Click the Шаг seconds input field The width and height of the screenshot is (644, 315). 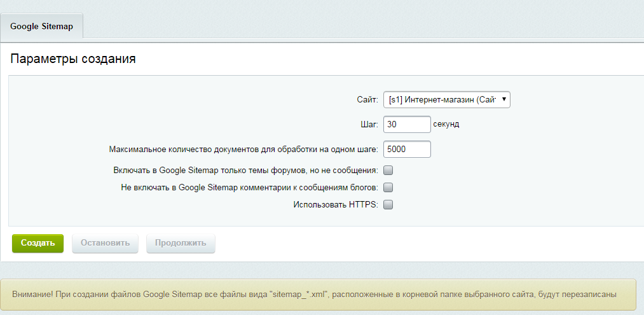click(407, 124)
